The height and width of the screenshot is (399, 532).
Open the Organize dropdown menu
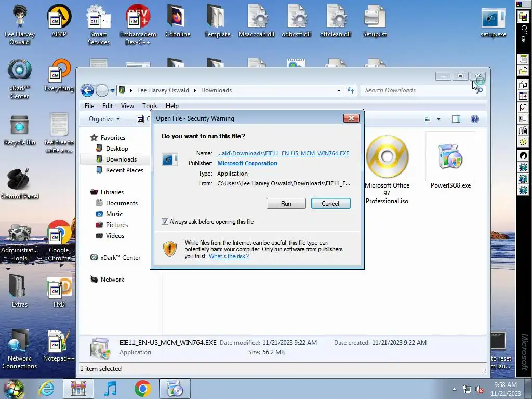click(104, 119)
